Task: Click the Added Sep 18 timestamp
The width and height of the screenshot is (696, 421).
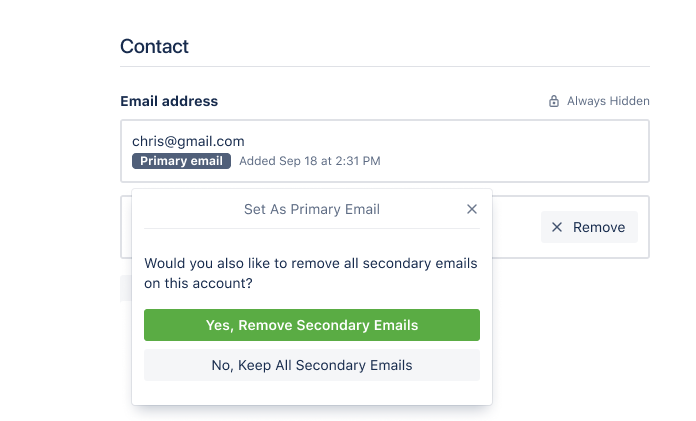Action: (x=310, y=160)
